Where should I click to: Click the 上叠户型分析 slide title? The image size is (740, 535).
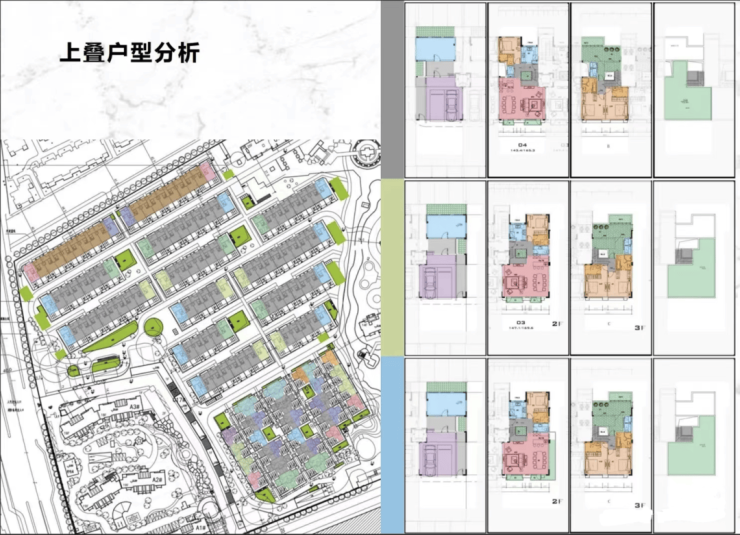[130, 52]
